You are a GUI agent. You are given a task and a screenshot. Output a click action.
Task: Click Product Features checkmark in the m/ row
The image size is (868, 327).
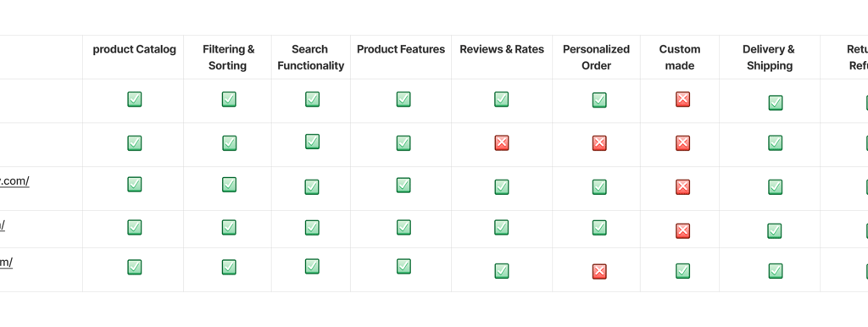tap(403, 266)
